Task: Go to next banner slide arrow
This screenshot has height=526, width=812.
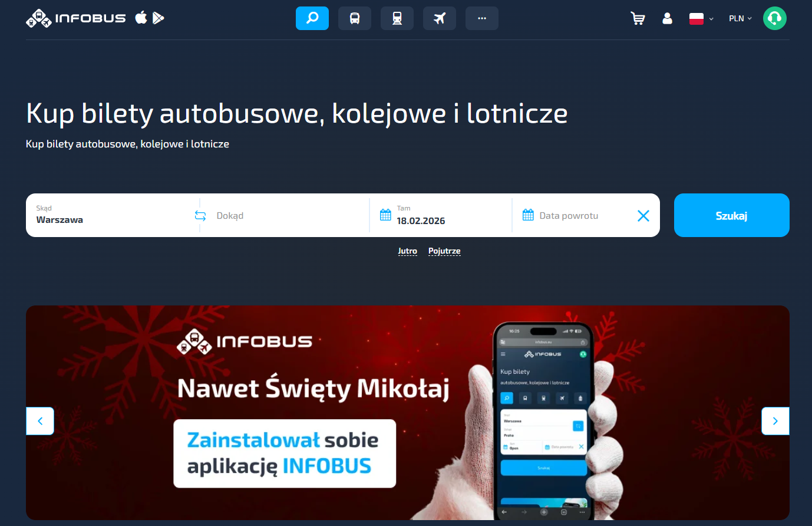Action: (775, 421)
